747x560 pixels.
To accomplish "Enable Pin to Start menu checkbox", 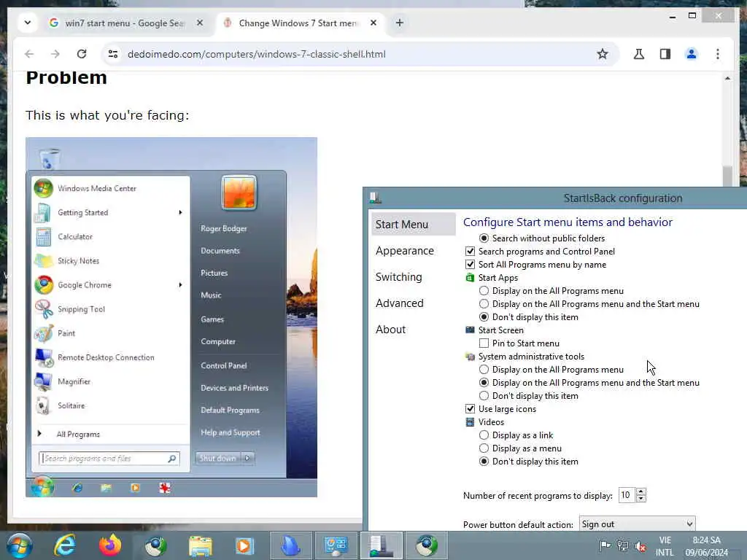I will click(484, 343).
